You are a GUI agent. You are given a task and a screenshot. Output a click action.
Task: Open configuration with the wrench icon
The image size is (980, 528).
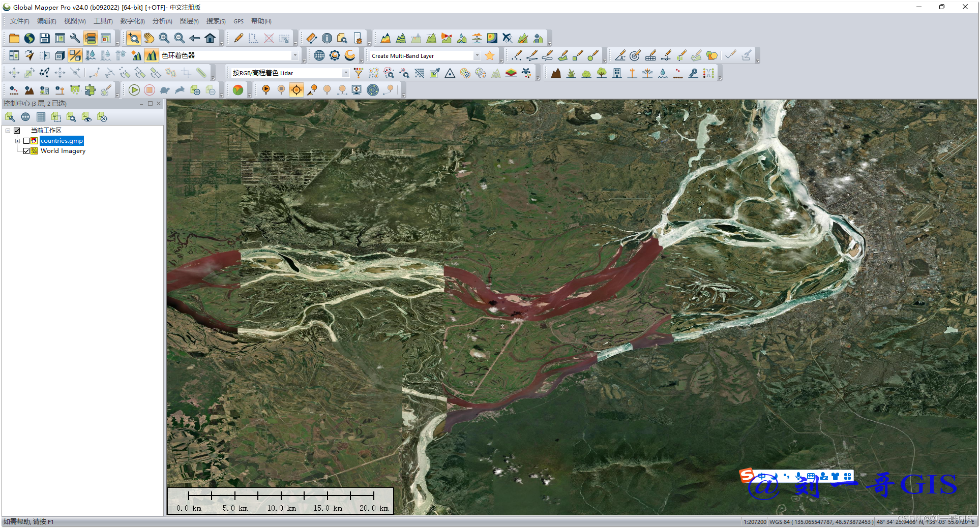click(x=75, y=38)
